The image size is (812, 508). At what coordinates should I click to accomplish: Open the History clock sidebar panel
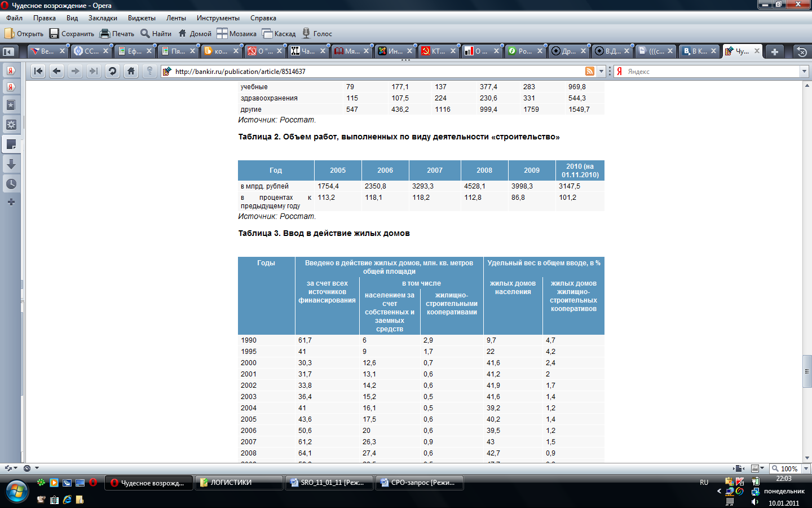pos(11,184)
